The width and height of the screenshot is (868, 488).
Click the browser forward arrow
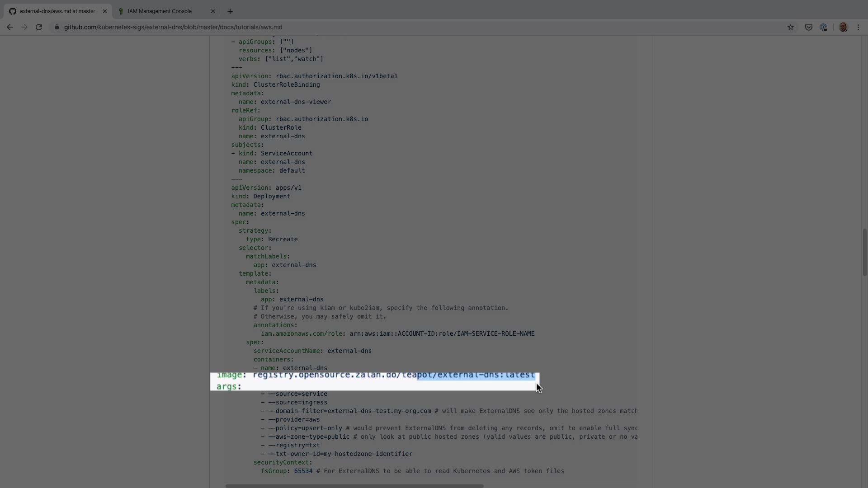[24, 27]
